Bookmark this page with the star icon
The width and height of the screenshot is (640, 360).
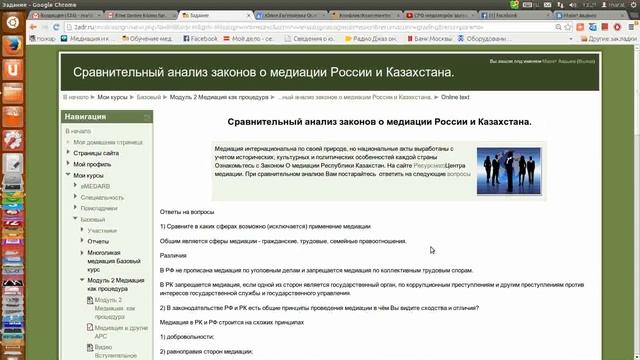568,27
